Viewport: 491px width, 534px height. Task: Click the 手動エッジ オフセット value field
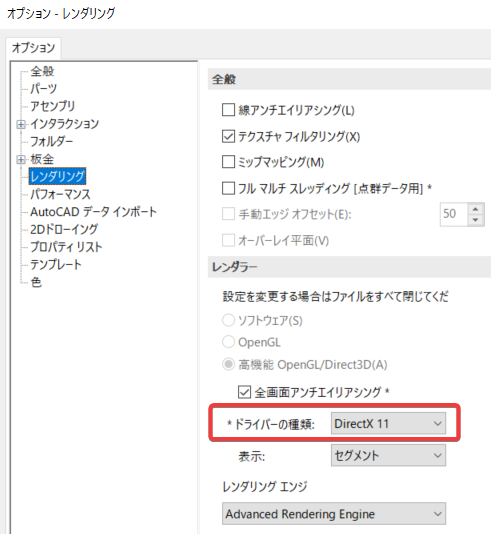[x=454, y=214]
